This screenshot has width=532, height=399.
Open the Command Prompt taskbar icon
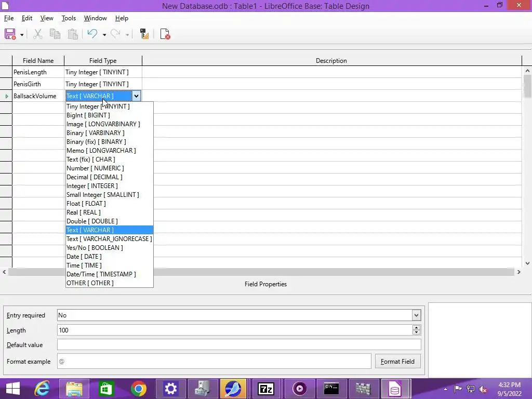pos(331,389)
